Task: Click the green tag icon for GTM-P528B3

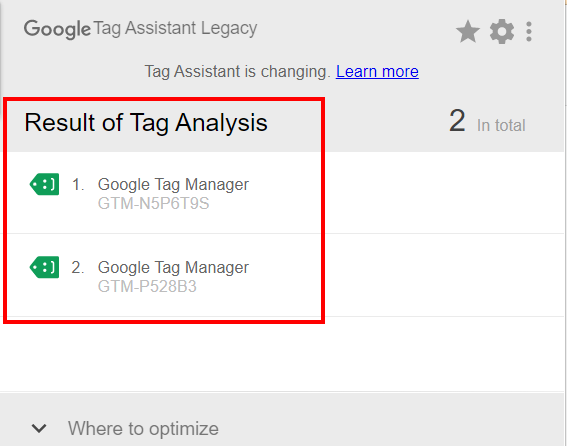Action: click(x=44, y=267)
